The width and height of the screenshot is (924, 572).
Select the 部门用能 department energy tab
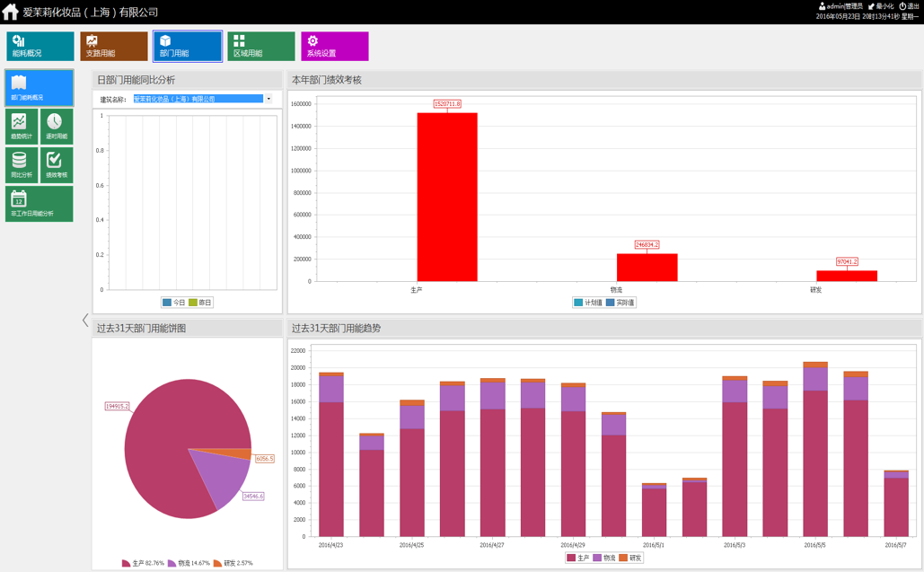click(x=188, y=46)
